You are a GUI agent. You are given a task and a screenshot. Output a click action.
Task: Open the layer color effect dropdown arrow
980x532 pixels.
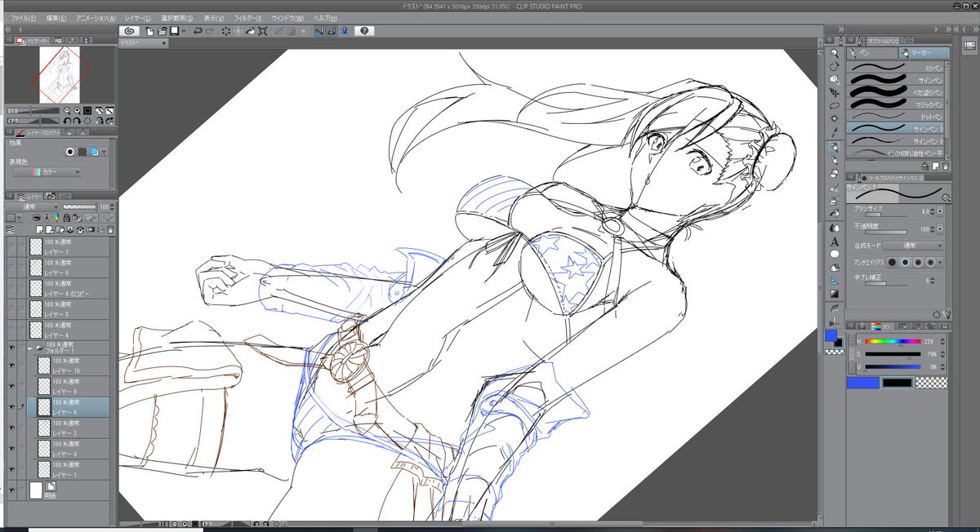pyautogui.click(x=104, y=152)
